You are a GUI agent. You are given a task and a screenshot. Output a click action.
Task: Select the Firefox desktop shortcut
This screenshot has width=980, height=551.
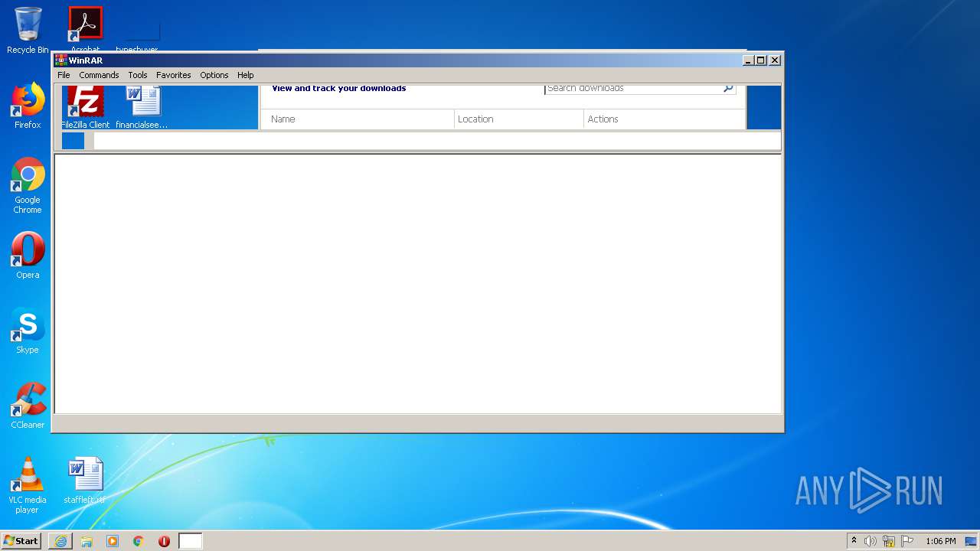tap(28, 106)
